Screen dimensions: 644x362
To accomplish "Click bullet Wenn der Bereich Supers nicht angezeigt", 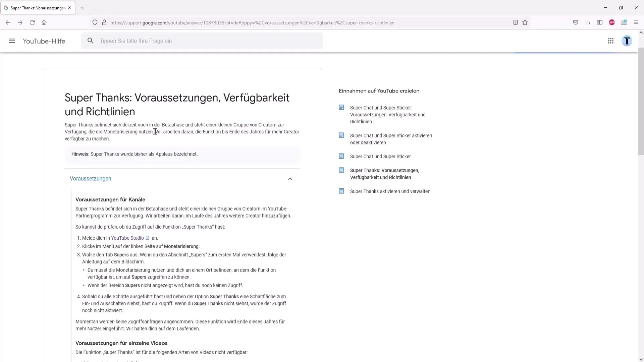I will (165, 285).
